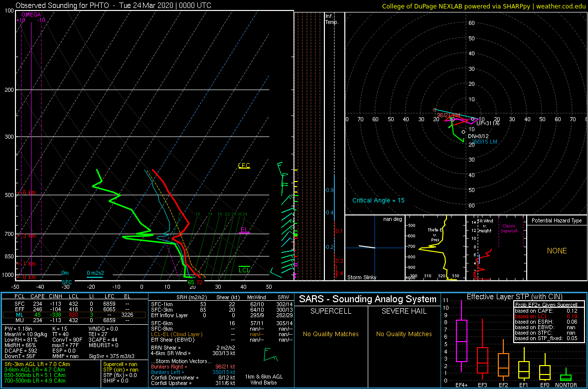Click the 'SHIP = 0.0' index
588x389 pixels.
pos(116,381)
